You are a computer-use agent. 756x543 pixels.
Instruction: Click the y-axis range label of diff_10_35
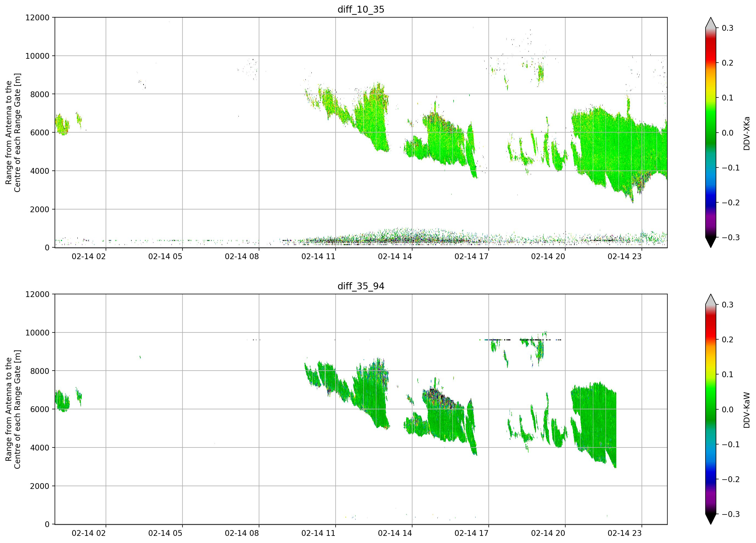[x=13, y=132]
